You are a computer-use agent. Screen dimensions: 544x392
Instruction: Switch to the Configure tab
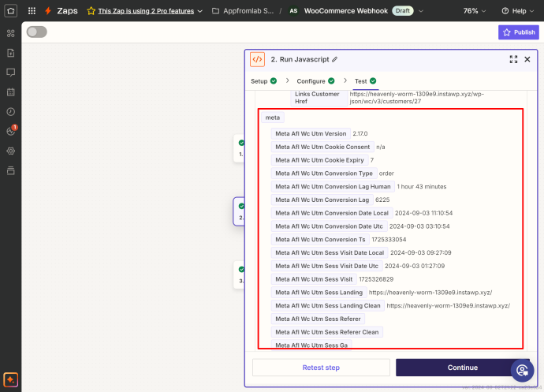tap(315, 81)
